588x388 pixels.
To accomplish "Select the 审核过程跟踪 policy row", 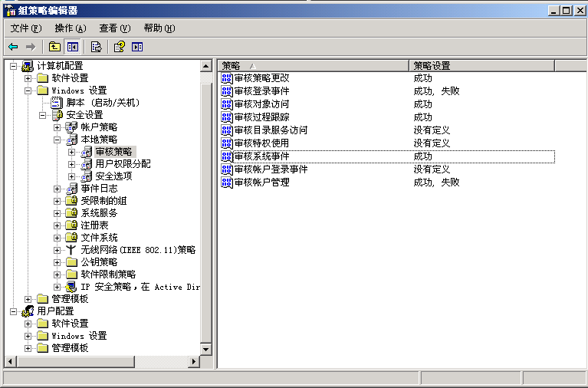I will pyautogui.click(x=387, y=117).
